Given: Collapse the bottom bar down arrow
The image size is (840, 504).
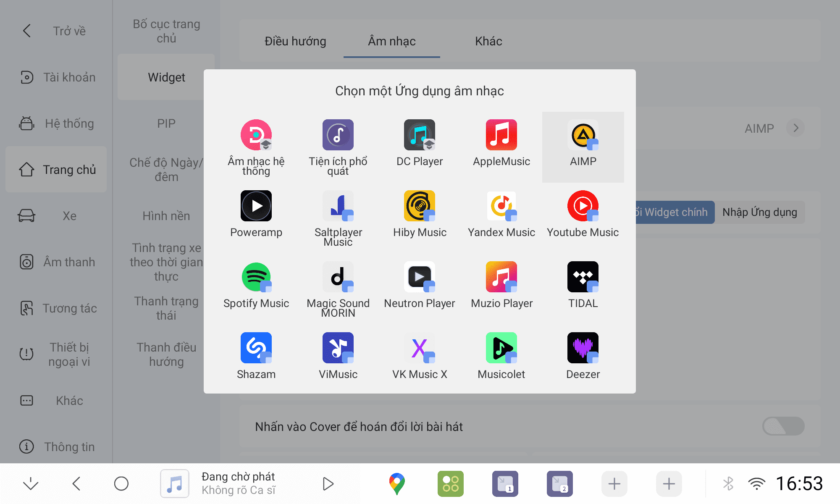Looking at the screenshot, I should click(x=31, y=484).
